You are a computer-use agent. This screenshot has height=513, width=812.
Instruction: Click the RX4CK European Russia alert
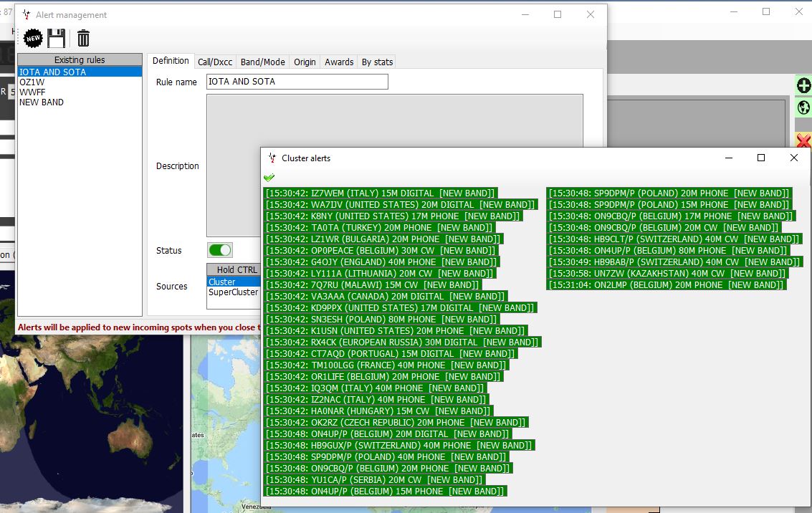[402, 342]
